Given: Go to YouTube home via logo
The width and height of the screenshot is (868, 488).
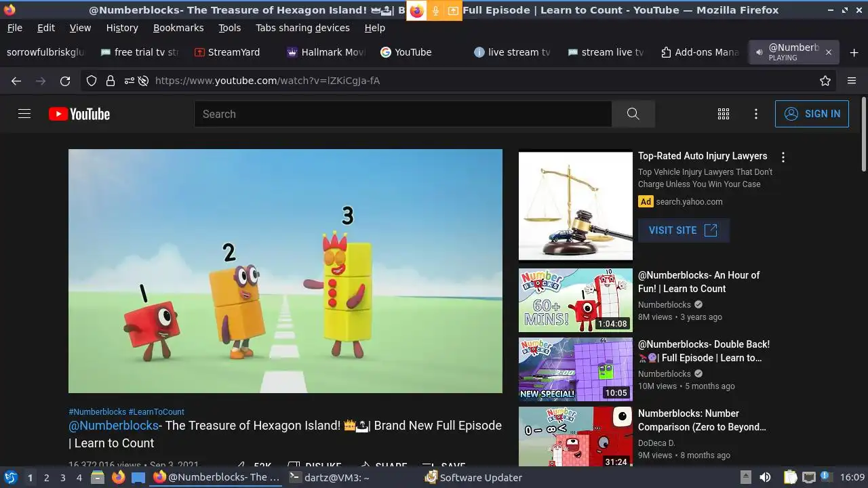Looking at the screenshot, I should click(x=79, y=114).
